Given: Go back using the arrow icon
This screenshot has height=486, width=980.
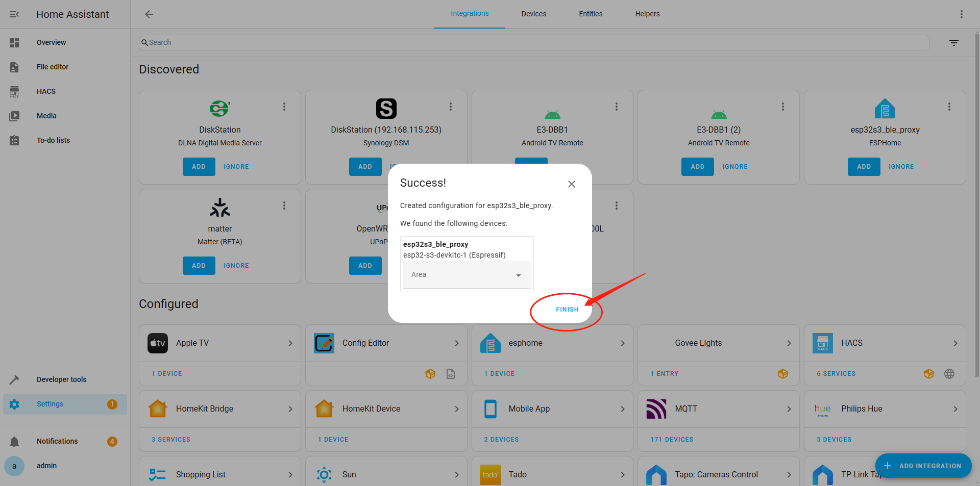Looking at the screenshot, I should click(x=149, y=14).
